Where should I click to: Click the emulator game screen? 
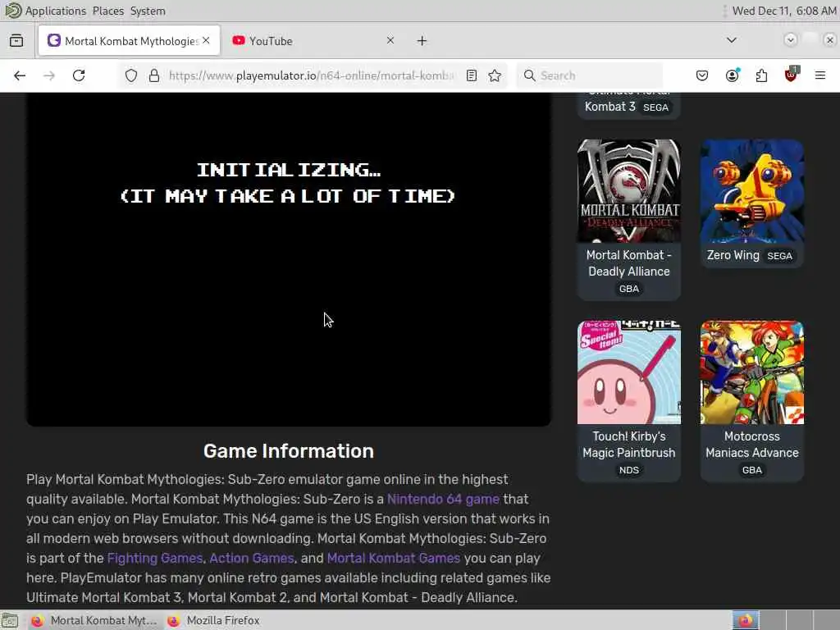[x=289, y=259]
